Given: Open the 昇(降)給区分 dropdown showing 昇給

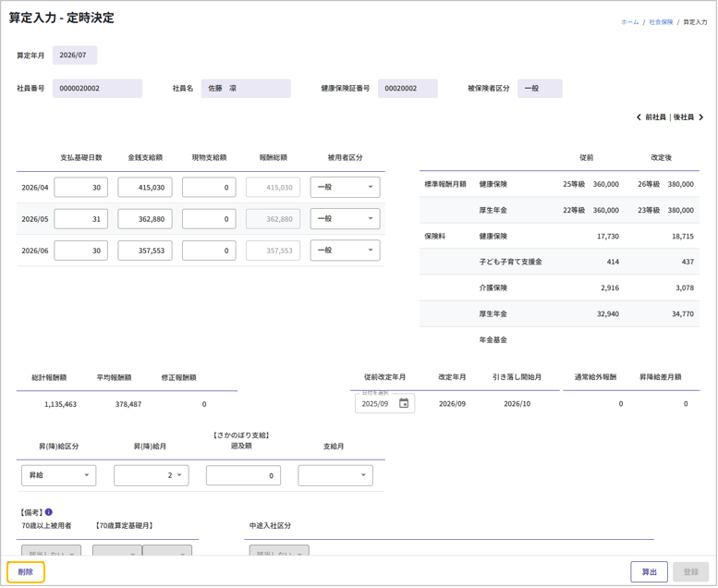Looking at the screenshot, I should click(58, 476).
